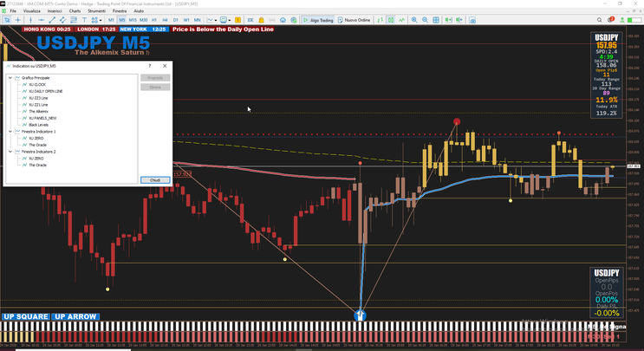The height and width of the screenshot is (351, 644).
Task: Draw a horizontal line
Action: pyautogui.click(x=41, y=20)
